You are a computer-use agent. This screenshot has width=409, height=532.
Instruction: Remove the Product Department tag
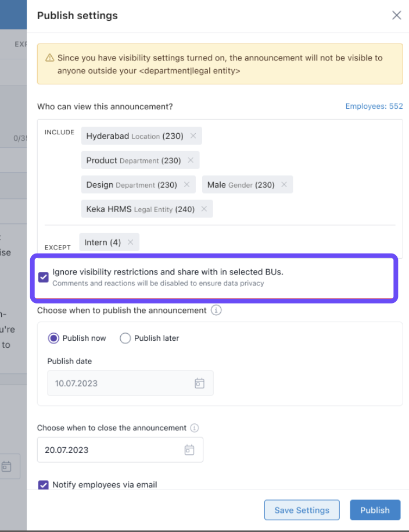coord(191,160)
